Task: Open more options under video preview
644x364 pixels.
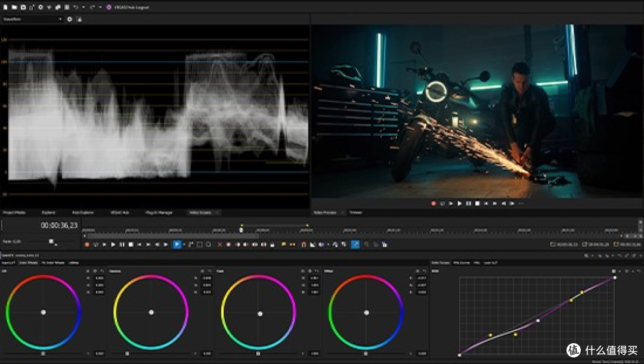Action: pos(521,204)
